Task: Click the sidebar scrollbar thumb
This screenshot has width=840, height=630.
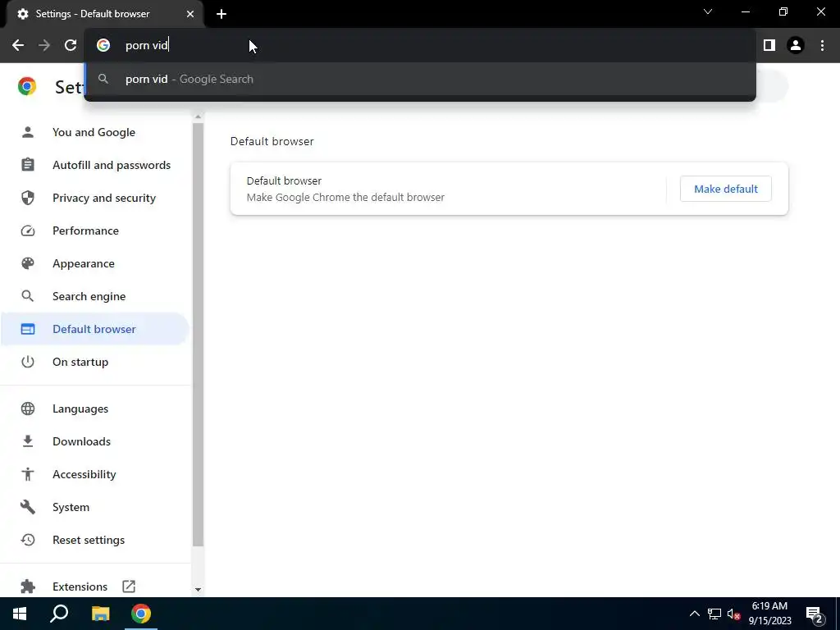Action: coord(199,335)
